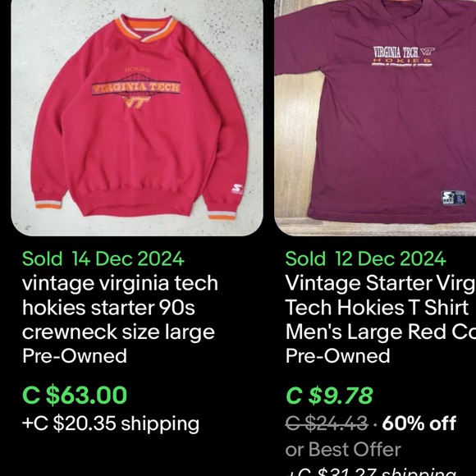Click 'Pre-Owned' under the T-shirt listing
The width and height of the screenshot is (476, 476).
point(337,355)
